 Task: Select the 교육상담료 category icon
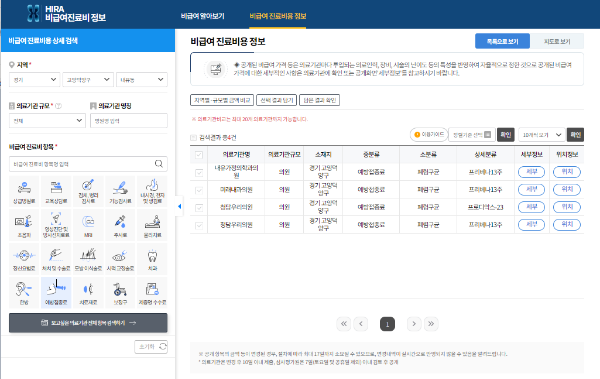point(56,191)
